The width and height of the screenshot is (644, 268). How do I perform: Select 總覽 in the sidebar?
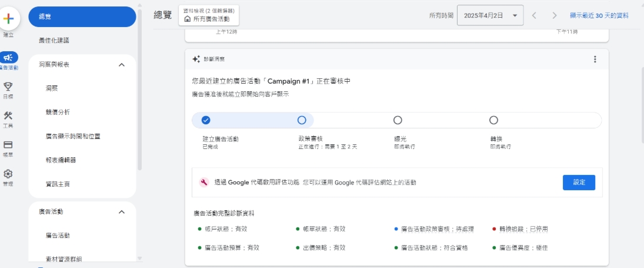click(82, 17)
